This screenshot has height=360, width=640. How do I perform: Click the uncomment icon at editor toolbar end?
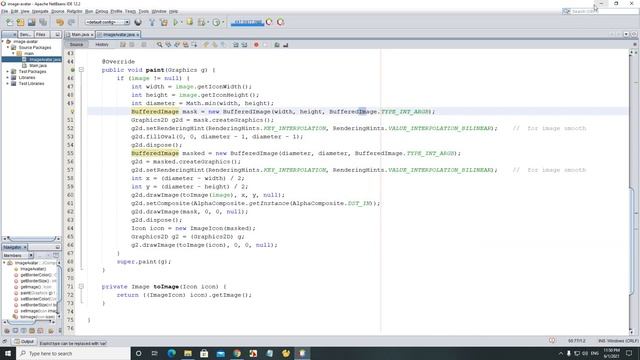pos(286,44)
